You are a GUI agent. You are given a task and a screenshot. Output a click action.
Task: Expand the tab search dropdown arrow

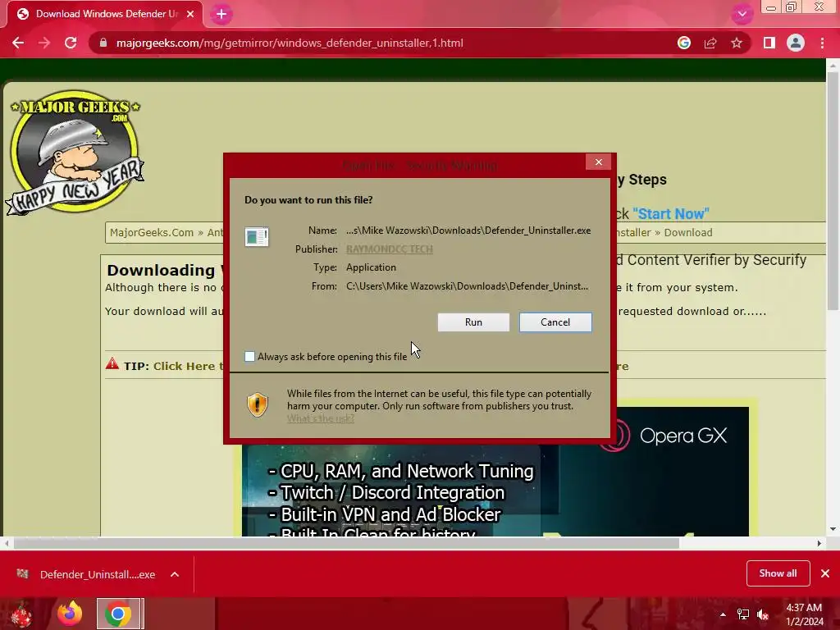coord(742,14)
